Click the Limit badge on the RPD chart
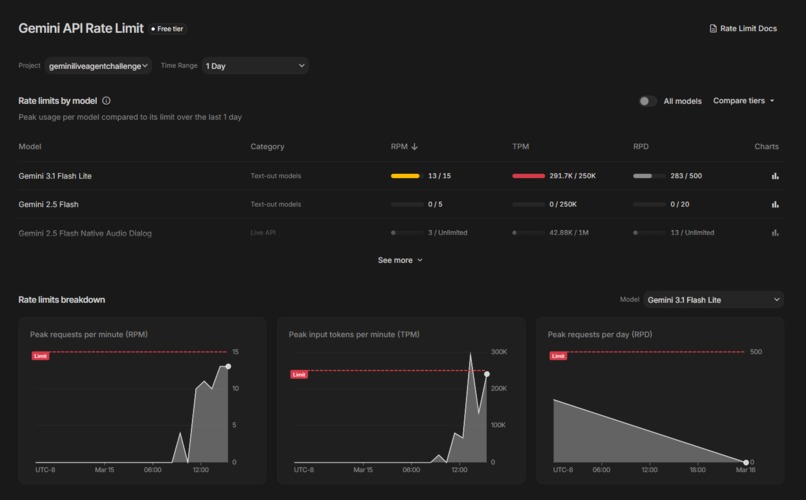Screen dimensions: 806x500 click(x=558, y=356)
